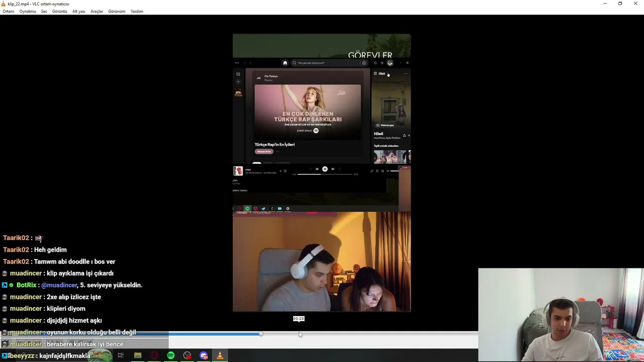This screenshot has height=362, width=644.
Task: Open File Explorer from the taskbar
Action: pos(137,355)
